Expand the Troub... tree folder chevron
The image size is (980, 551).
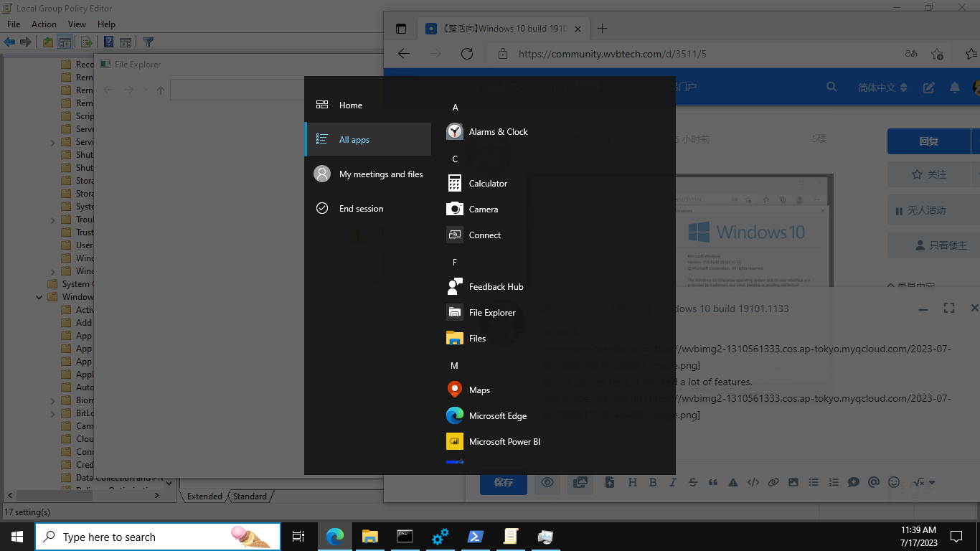pos(53,220)
